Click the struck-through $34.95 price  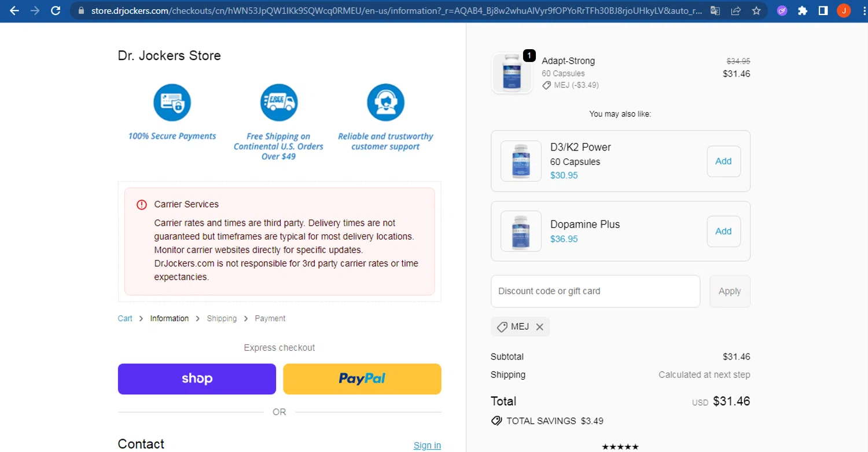tap(738, 61)
